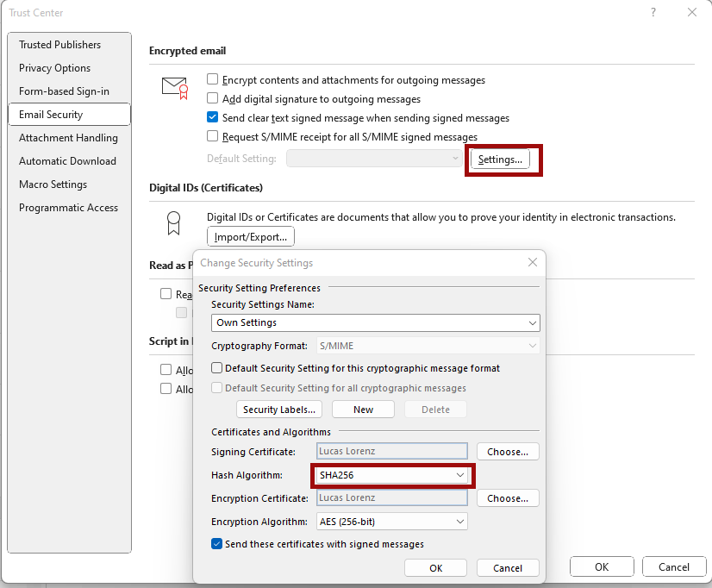Viewport: 712px width, 588px height.
Task: Switch to the Macro Settings category
Action: (x=53, y=185)
